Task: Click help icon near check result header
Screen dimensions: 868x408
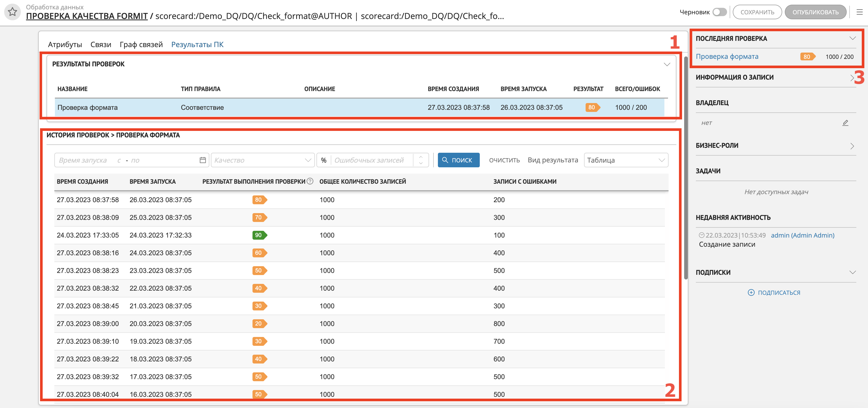Action: (310, 181)
